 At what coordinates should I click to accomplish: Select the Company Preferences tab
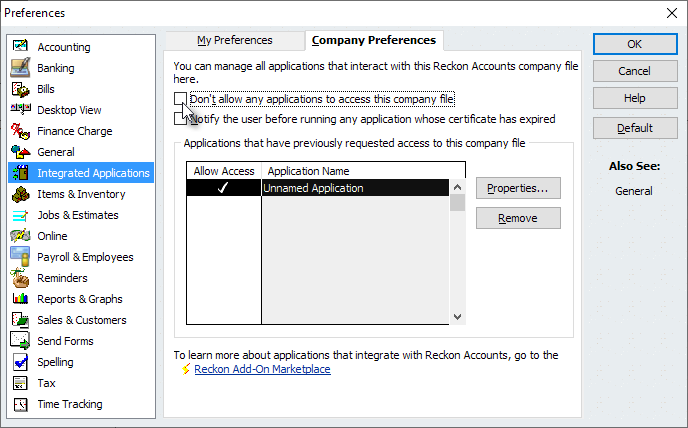pos(374,40)
